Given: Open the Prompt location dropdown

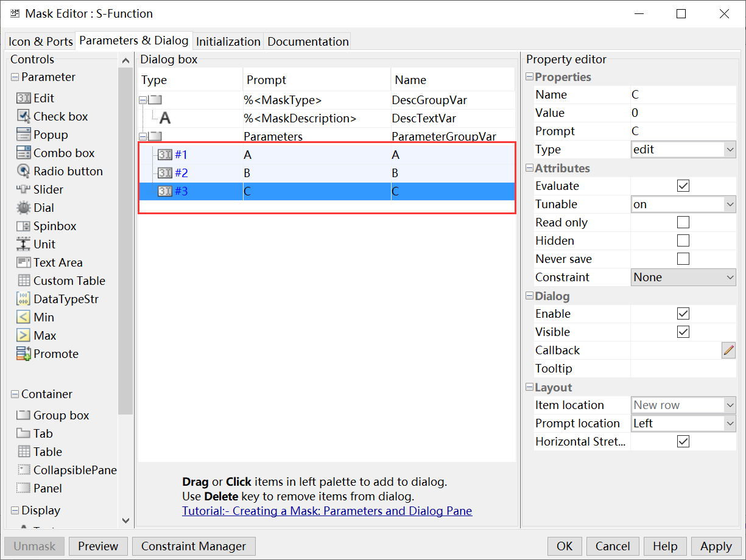Looking at the screenshot, I should pos(683,423).
